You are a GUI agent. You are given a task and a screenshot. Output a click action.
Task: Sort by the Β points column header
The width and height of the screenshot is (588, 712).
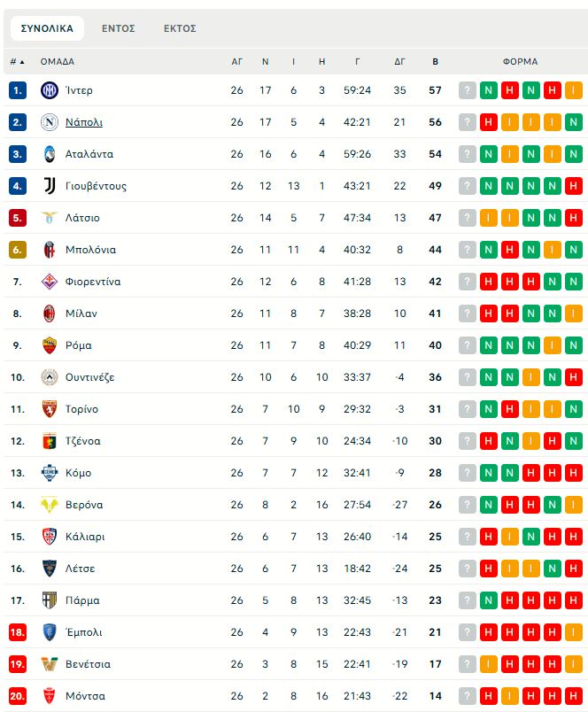[x=435, y=62]
